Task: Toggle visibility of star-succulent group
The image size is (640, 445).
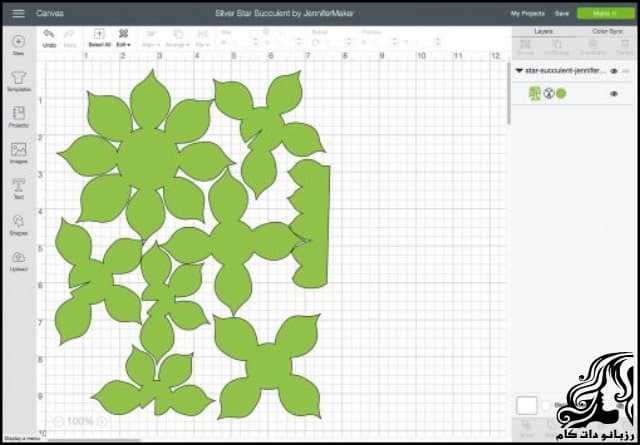Action: [613, 71]
